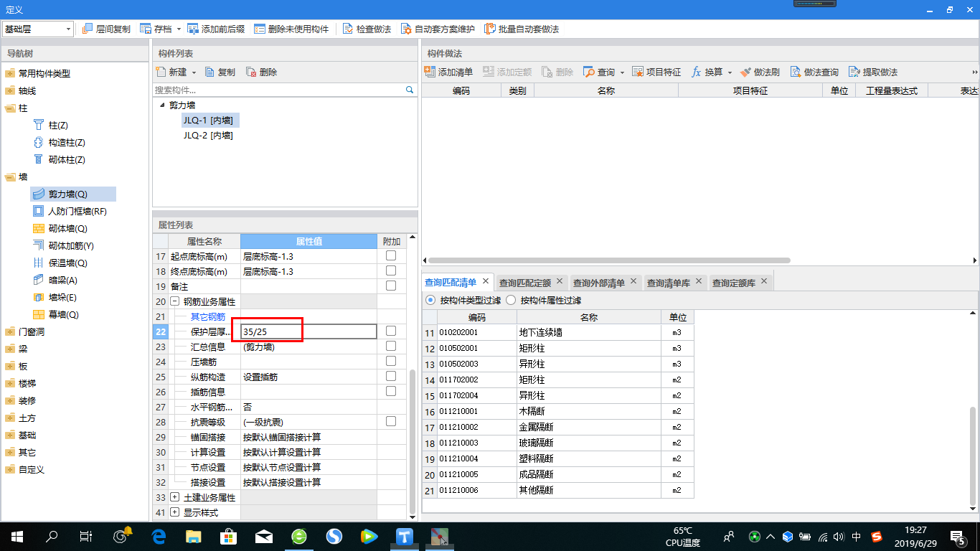Click 新建 component icon
This screenshot has height=551, width=980.
pos(161,72)
